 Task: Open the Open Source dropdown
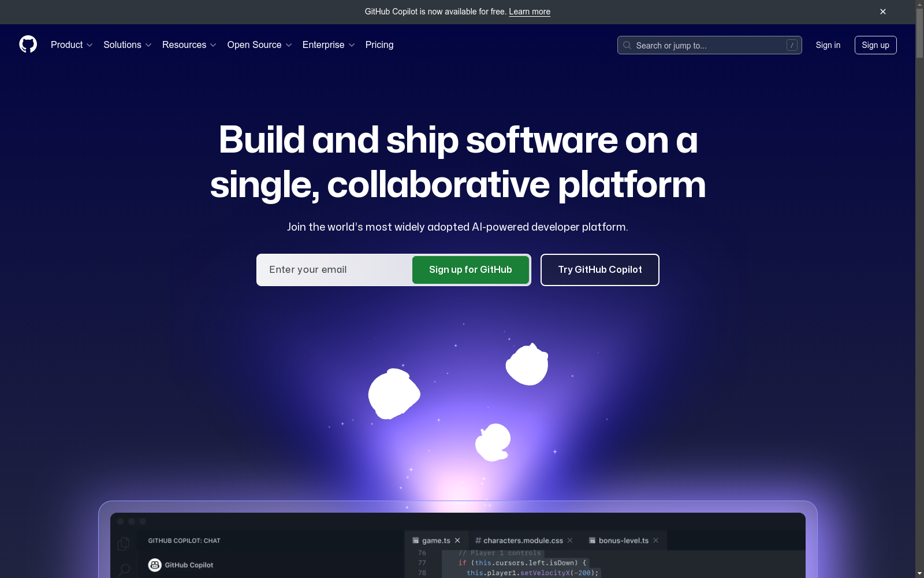click(259, 45)
